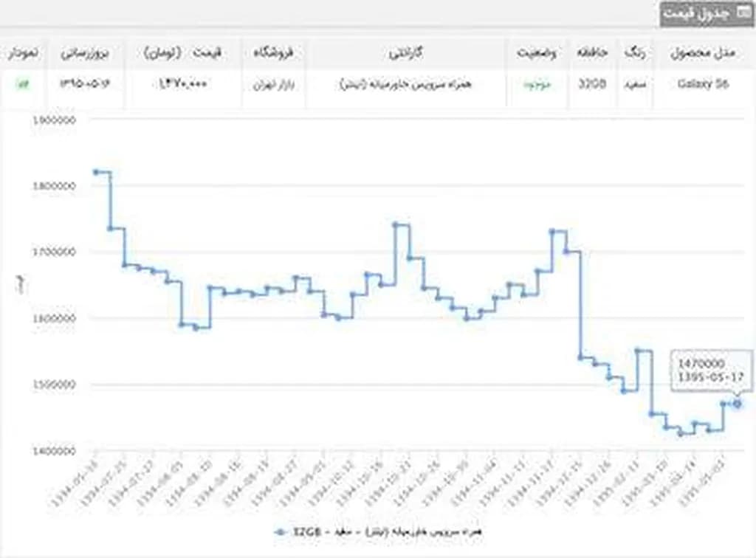This screenshot has width=756, height=558.
Task: Click the status (وضعیت) column header
Action: [x=537, y=54]
